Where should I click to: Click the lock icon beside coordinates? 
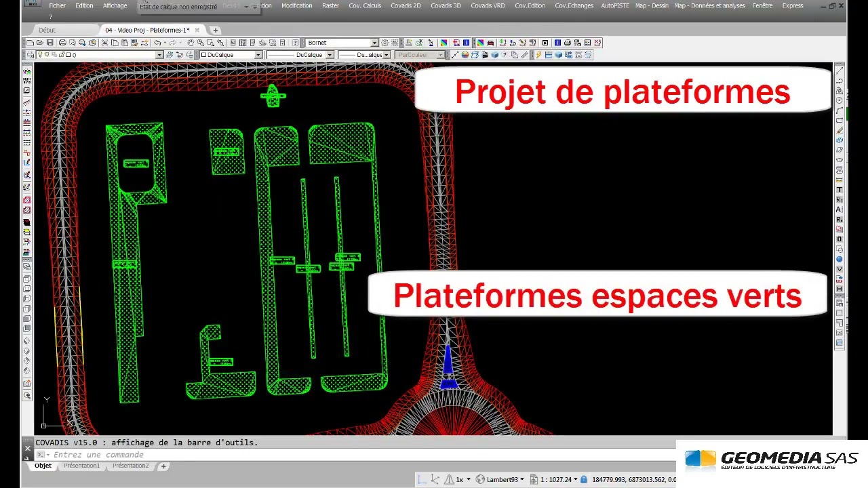[x=584, y=479]
